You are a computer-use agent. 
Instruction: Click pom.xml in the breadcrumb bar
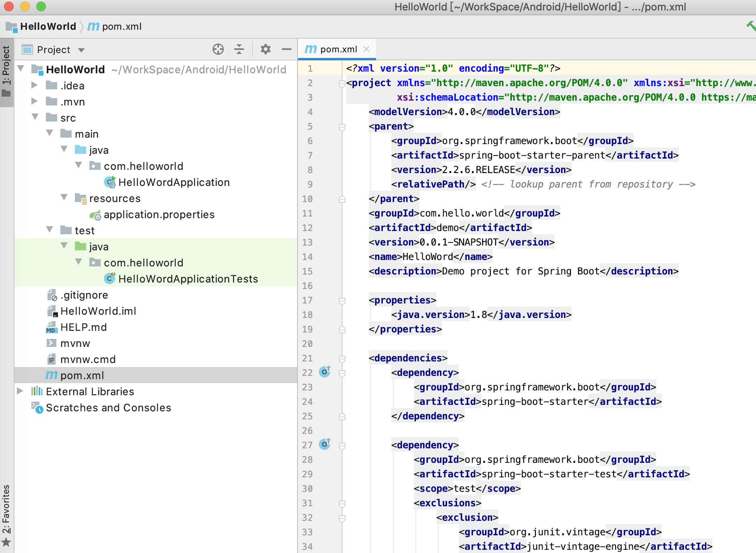tap(122, 27)
